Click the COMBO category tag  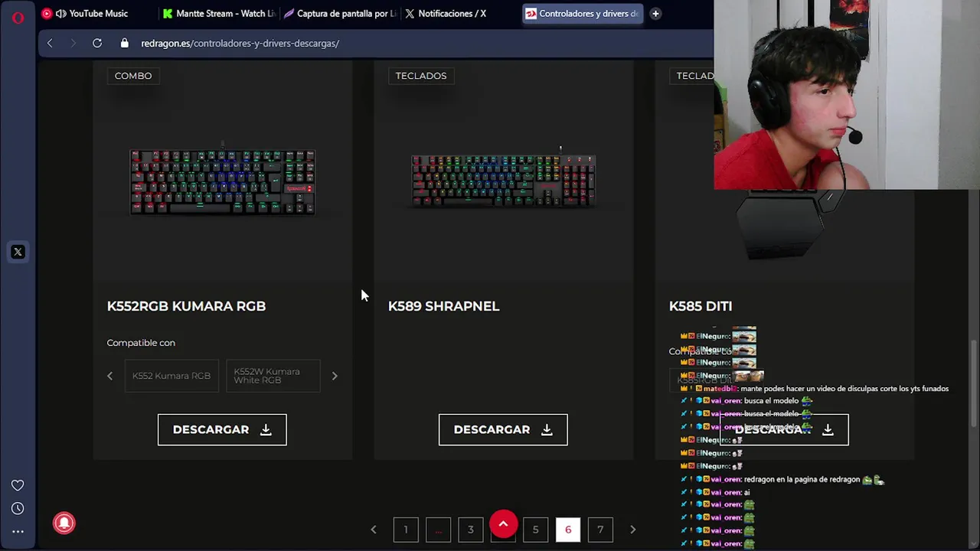pyautogui.click(x=133, y=76)
